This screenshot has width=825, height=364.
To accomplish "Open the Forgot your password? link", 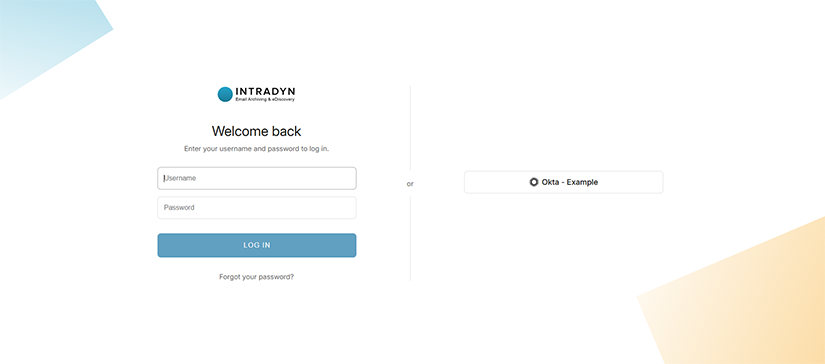I will pos(257,277).
